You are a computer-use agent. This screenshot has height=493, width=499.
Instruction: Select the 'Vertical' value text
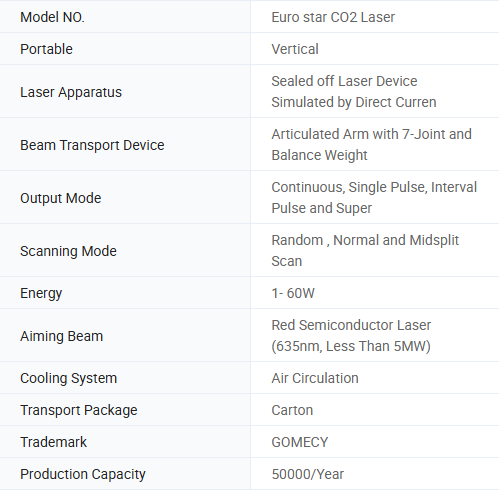295,49
